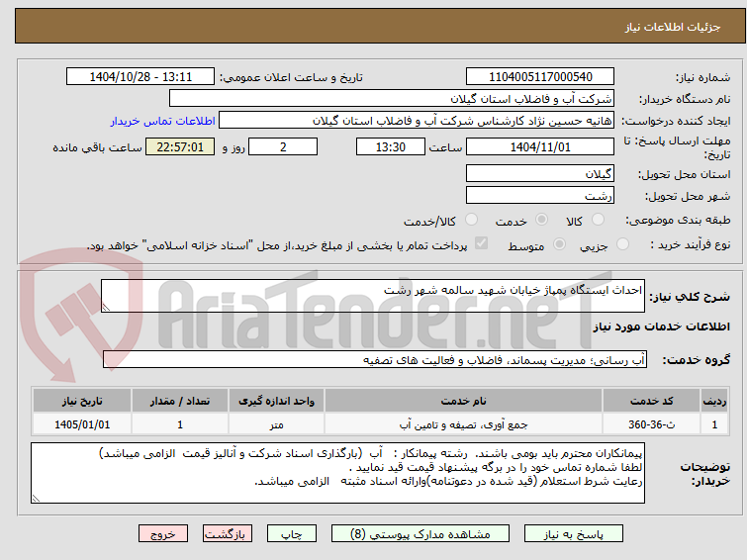Click the شرح کلی نیاز description textarea
The width and height of the screenshot is (747, 560).
pos(373,296)
